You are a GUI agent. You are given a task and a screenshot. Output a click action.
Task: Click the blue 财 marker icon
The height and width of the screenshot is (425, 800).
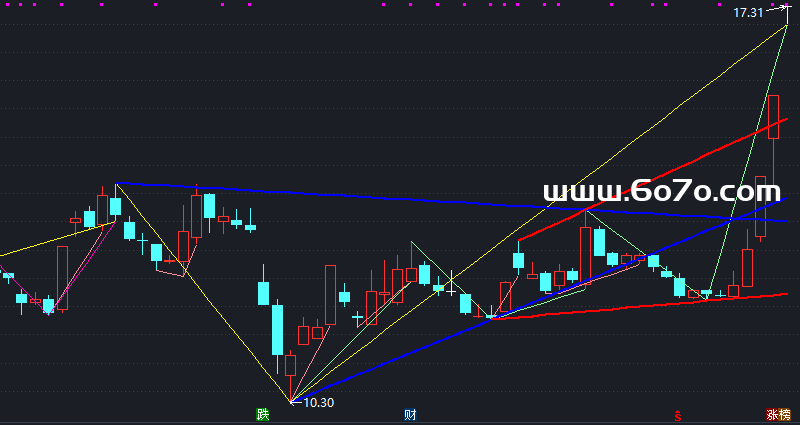tap(410, 414)
